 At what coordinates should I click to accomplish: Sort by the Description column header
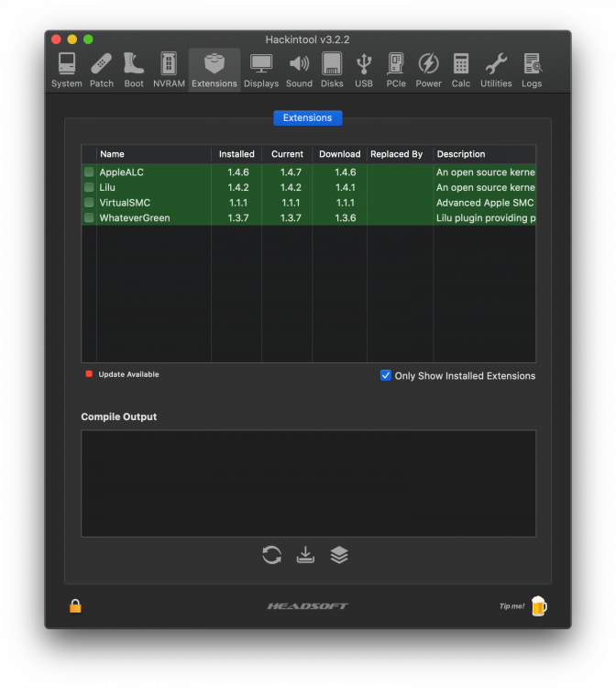point(485,154)
